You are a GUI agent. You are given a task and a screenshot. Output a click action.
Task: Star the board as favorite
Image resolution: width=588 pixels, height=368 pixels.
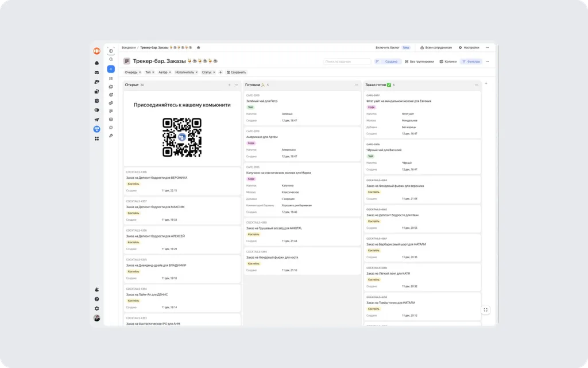198,48
